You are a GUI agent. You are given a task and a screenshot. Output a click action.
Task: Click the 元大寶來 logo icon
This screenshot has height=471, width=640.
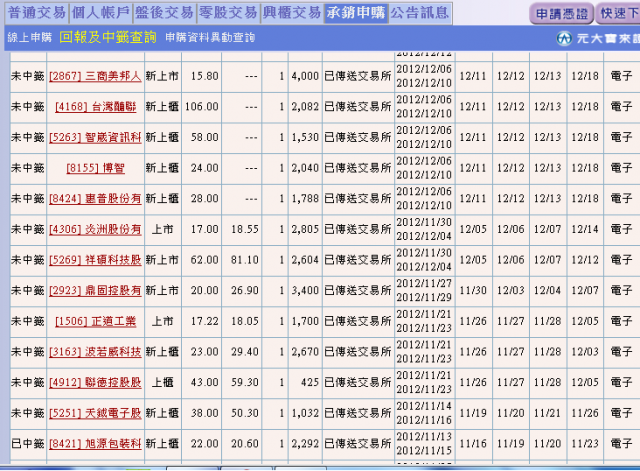tap(564, 38)
